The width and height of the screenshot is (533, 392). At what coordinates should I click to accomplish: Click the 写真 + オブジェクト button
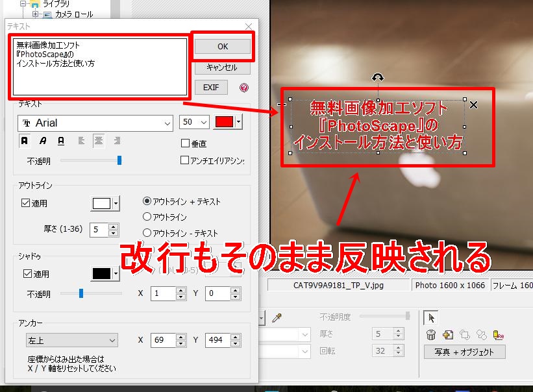(x=464, y=352)
